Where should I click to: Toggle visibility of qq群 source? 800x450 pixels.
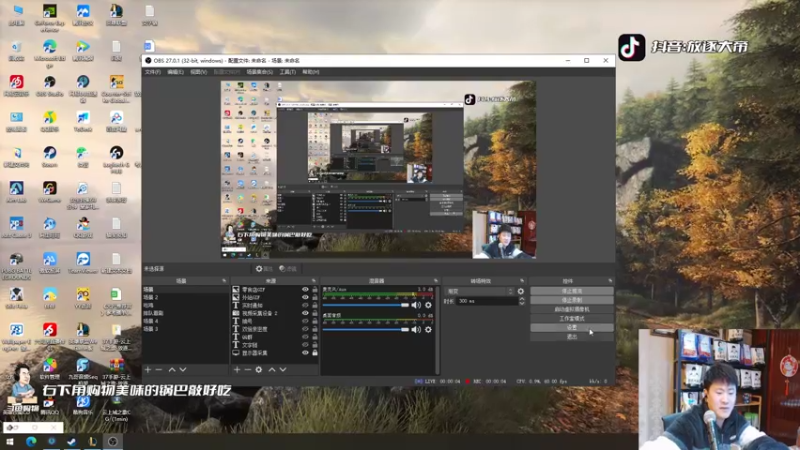coord(305,337)
